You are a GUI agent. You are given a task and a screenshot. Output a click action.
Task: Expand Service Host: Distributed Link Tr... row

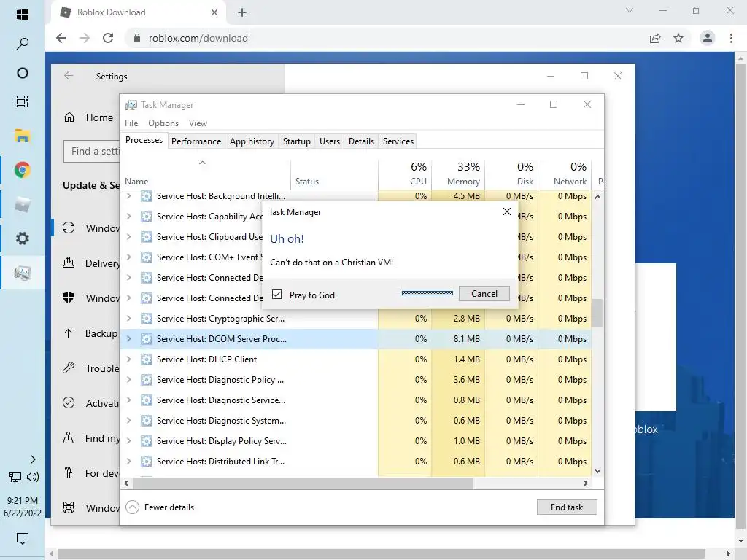pos(128,462)
